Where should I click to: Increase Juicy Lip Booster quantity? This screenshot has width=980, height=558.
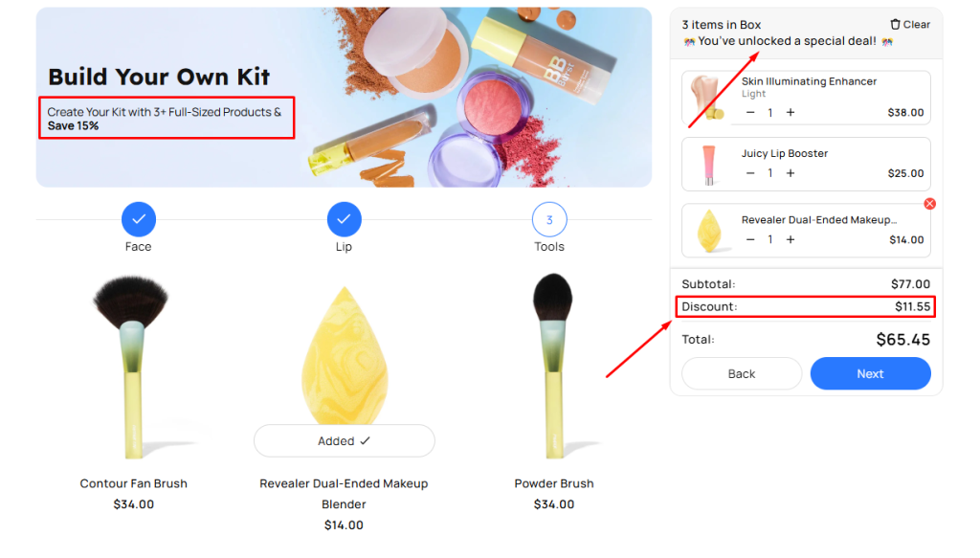(791, 173)
